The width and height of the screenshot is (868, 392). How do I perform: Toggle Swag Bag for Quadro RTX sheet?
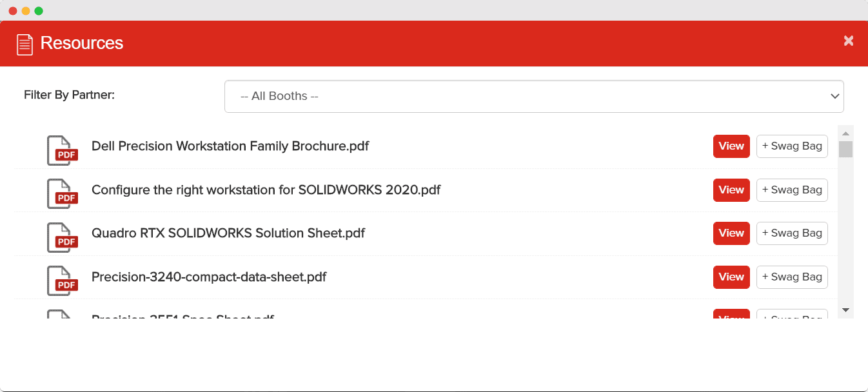click(792, 233)
